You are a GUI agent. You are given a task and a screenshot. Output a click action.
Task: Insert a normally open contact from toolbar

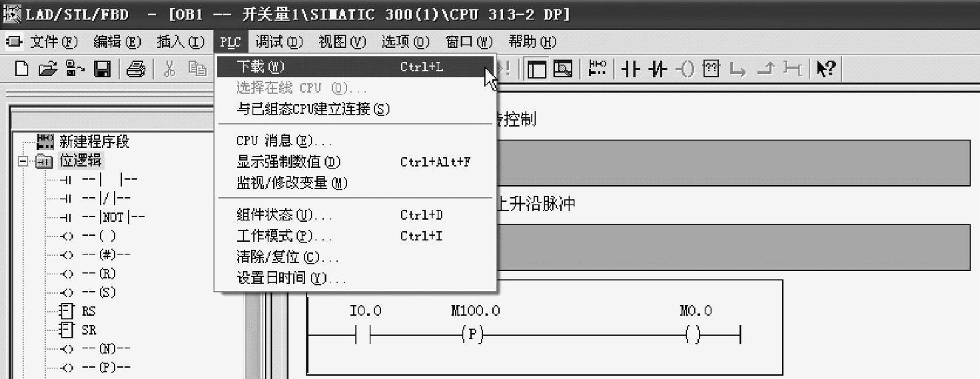coord(631,69)
